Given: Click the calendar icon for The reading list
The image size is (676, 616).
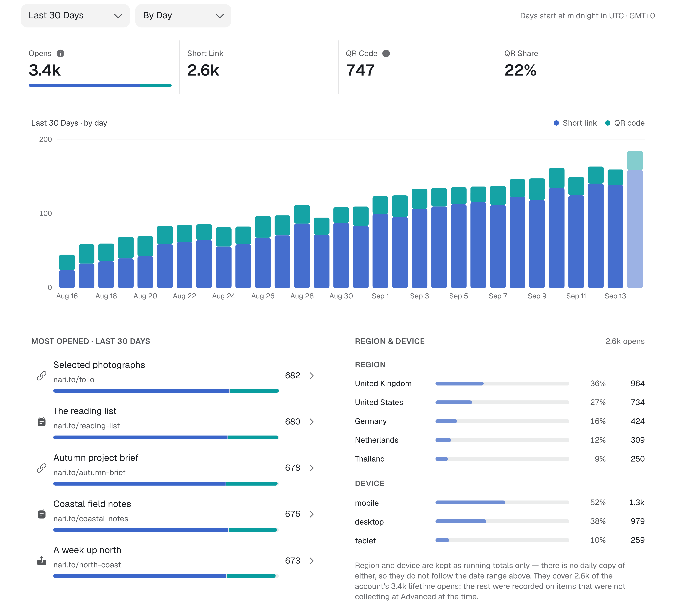Looking at the screenshot, I should coord(42,422).
